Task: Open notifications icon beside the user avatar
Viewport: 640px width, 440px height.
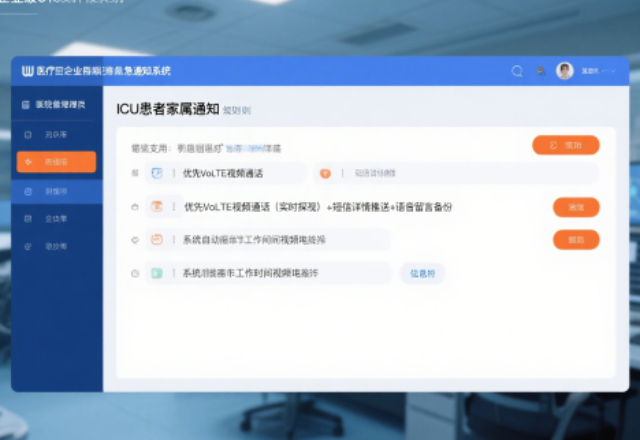Action: pos(541,71)
